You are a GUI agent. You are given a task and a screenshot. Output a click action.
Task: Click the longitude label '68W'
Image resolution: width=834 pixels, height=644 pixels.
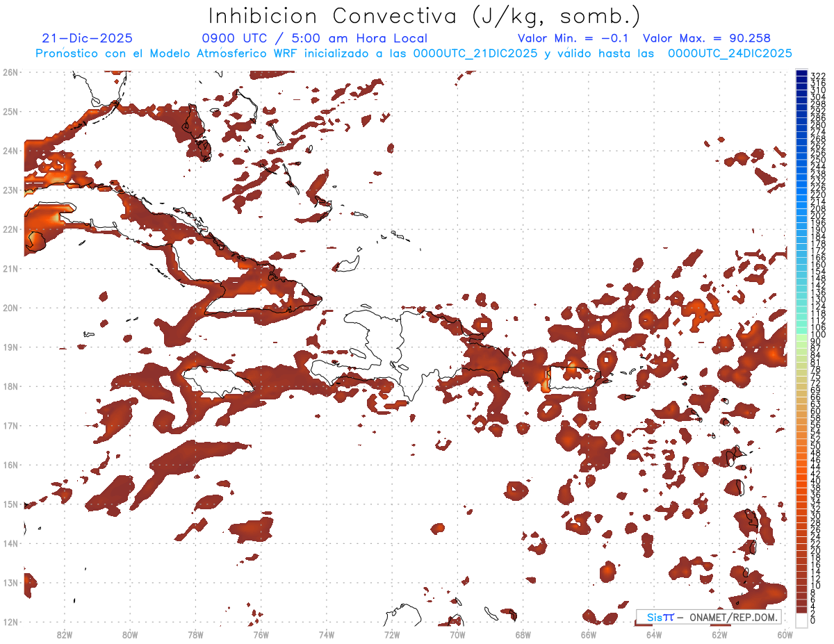[x=523, y=634]
